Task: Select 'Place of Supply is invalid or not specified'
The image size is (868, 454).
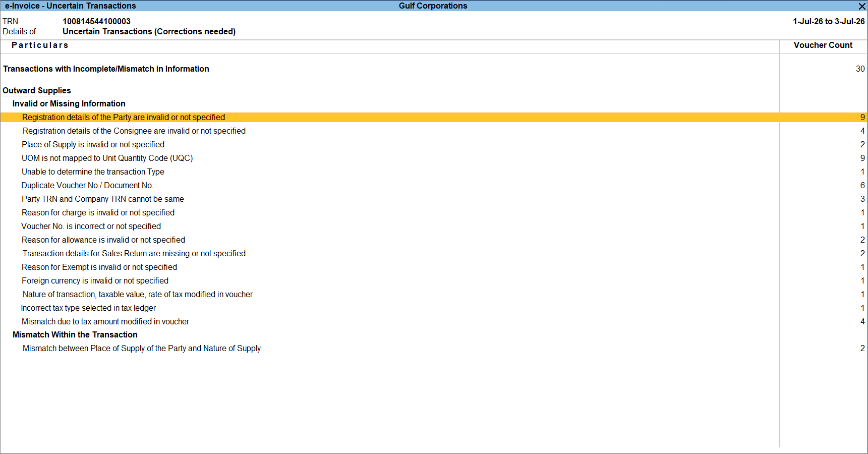Action: (x=434, y=144)
